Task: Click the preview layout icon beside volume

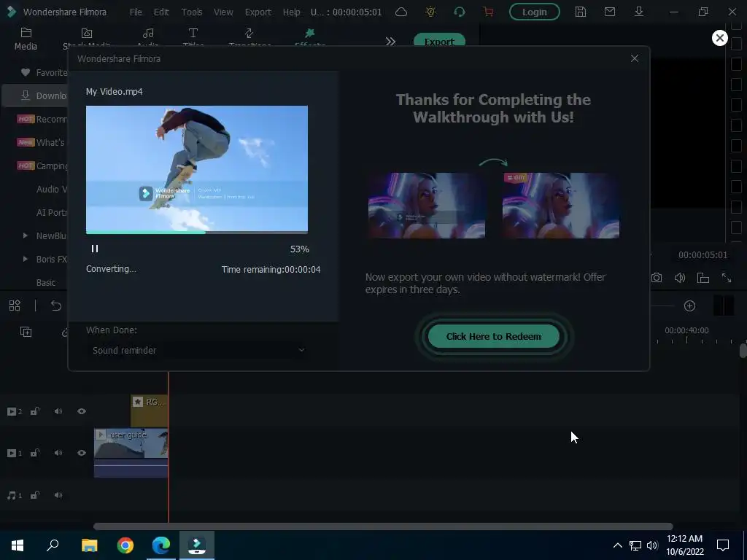Action: 703,278
